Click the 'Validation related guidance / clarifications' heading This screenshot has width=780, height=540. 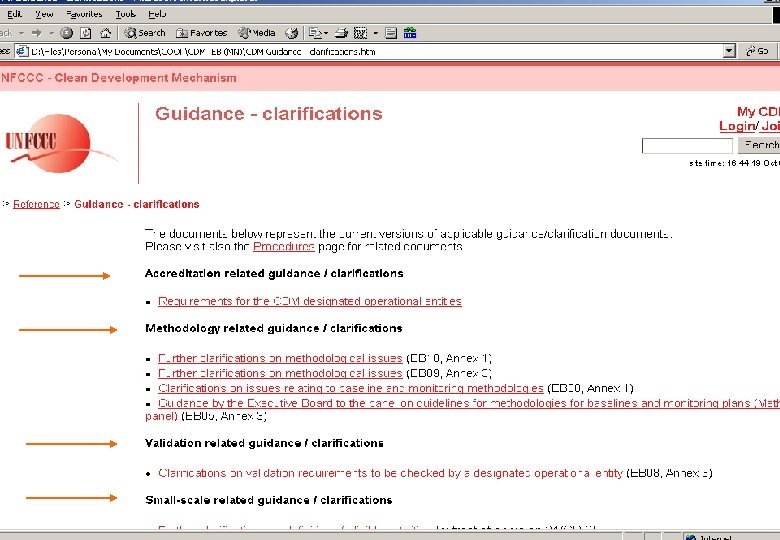coord(264,443)
